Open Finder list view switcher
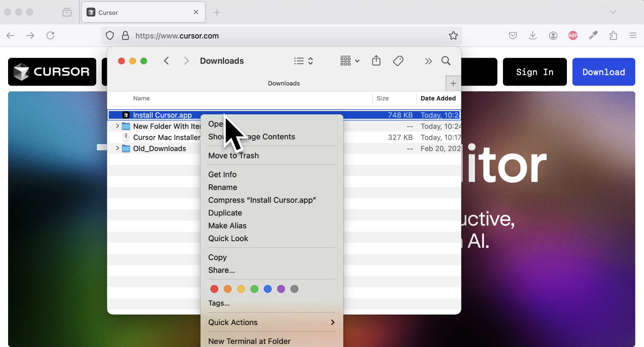644x347 pixels. [x=303, y=61]
